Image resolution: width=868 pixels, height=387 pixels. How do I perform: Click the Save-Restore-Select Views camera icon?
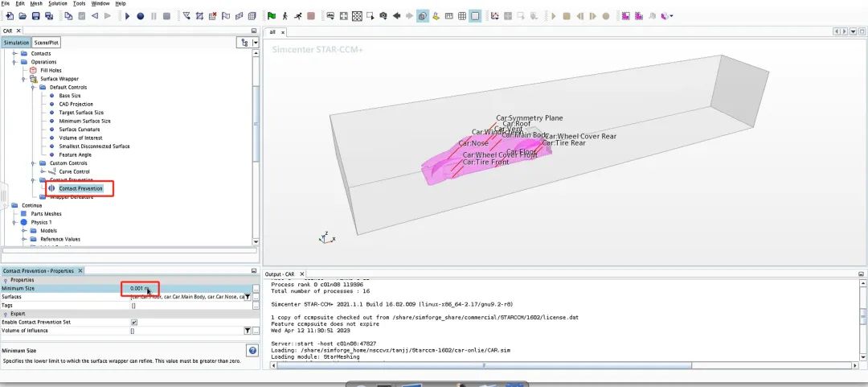point(383,16)
